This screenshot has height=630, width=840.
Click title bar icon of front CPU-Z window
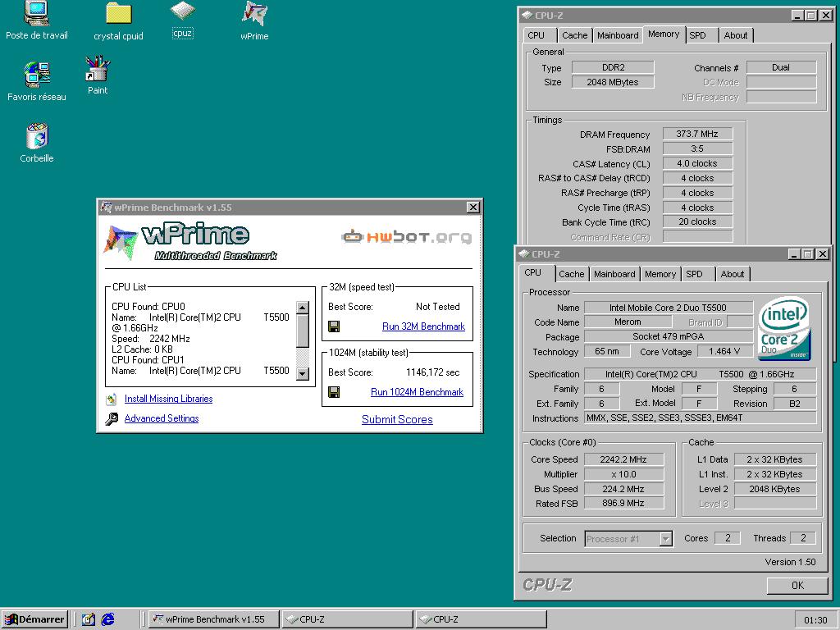[x=524, y=254]
